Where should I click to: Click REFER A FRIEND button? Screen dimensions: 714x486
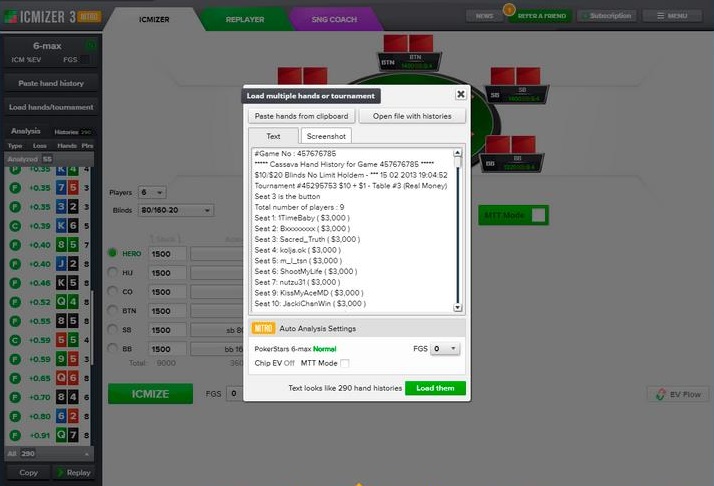pyautogui.click(x=541, y=16)
